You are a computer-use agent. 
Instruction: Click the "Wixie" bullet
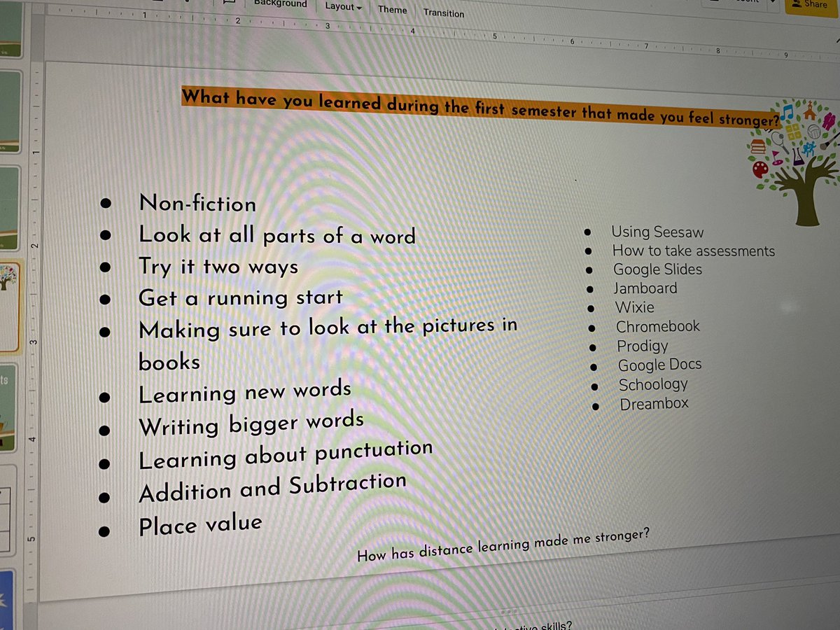click(x=635, y=307)
